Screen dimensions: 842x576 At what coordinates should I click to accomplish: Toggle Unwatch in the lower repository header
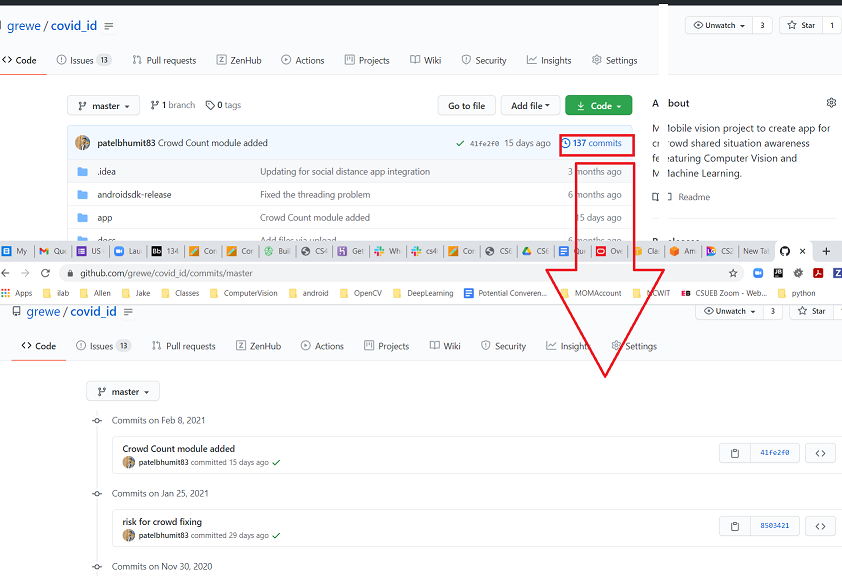(730, 311)
